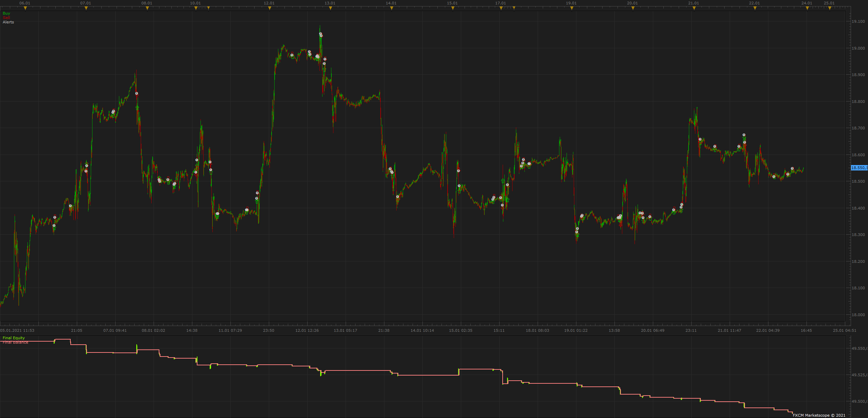Click the 18.700 price axis label

click(x=858, y=128)
